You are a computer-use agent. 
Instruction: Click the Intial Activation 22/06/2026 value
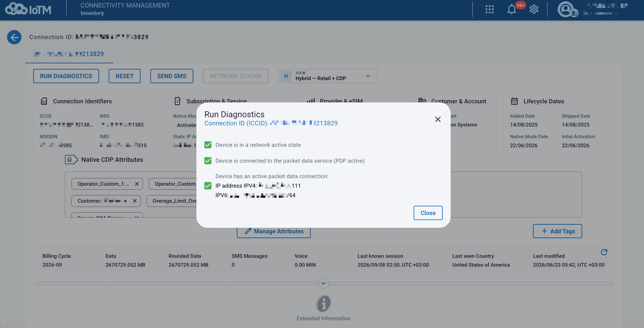576,145
